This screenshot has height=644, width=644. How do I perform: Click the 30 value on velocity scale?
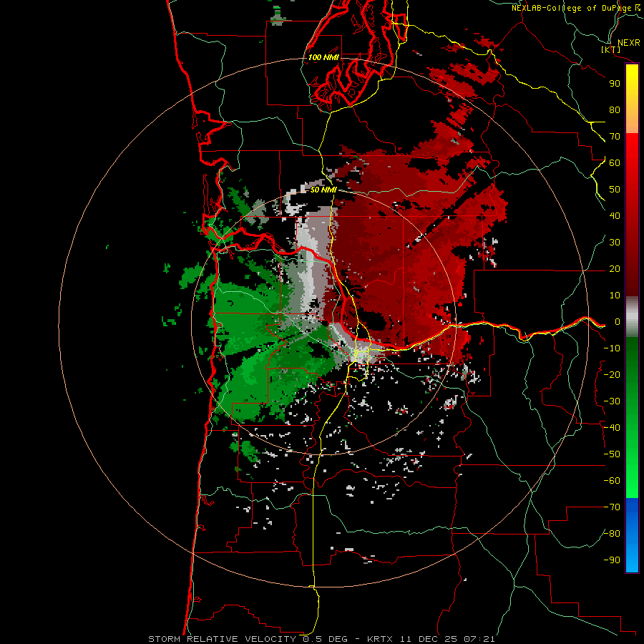tap(615, 243)
